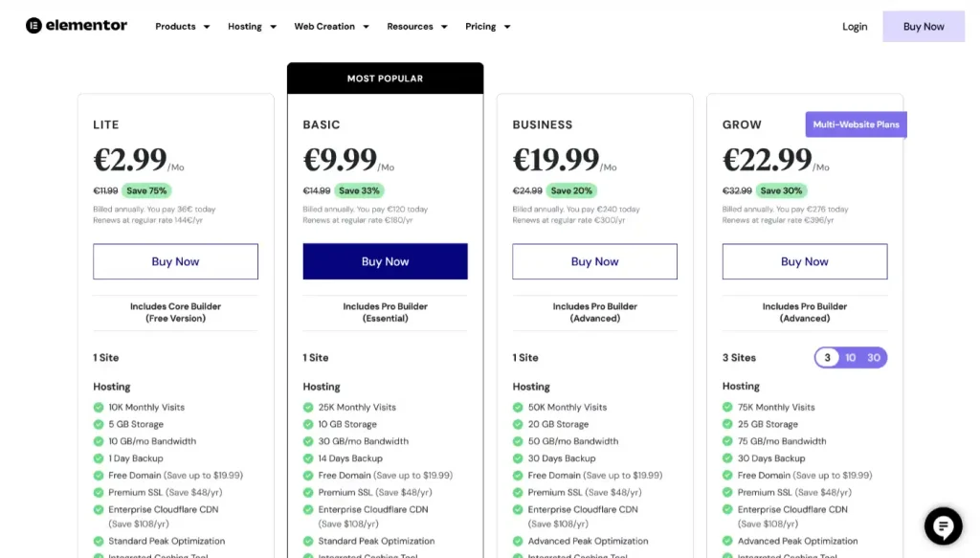Click checkmark icon beside 10 GB/mo Bandwidth

(99, 441)
